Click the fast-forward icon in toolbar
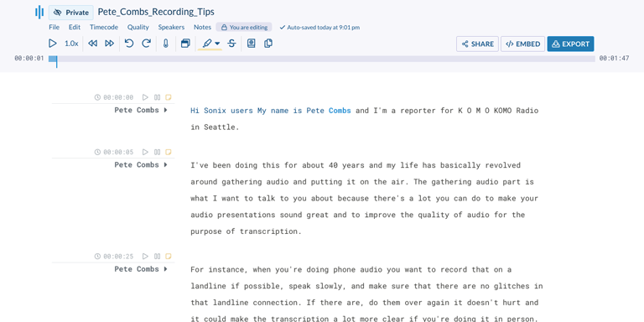The width and height of the screenshot is (644, 322). [109, 44]
